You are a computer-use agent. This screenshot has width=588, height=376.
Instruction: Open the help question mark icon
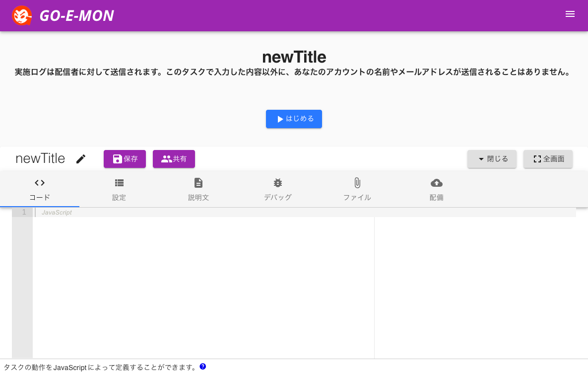(x=202, y=367)
